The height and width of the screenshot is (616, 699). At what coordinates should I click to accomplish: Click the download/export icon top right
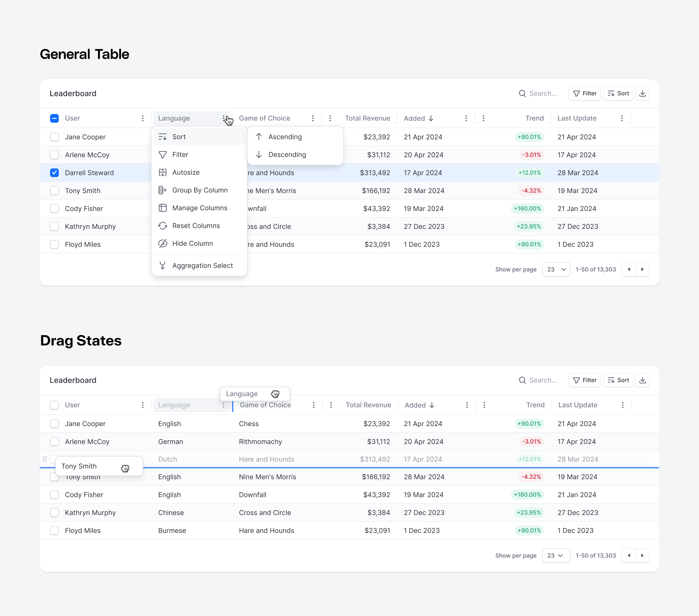tap(643, 93)
